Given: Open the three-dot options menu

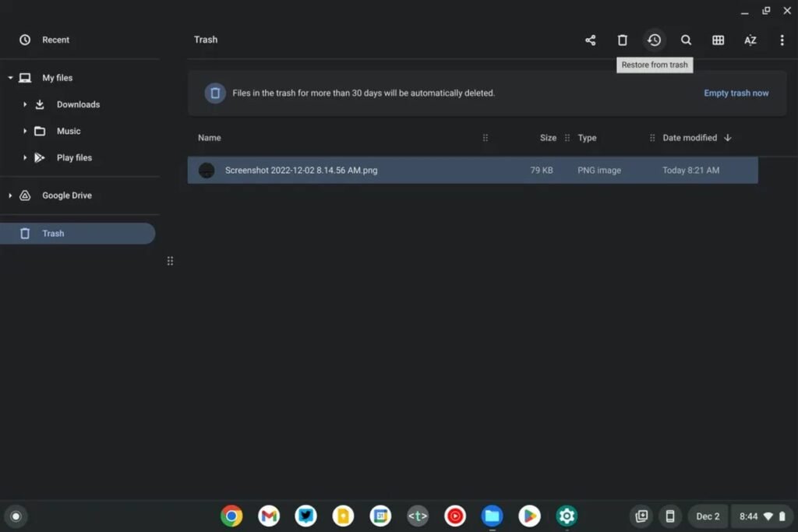Looking at the screenshot, I should [x=782, y=40].
